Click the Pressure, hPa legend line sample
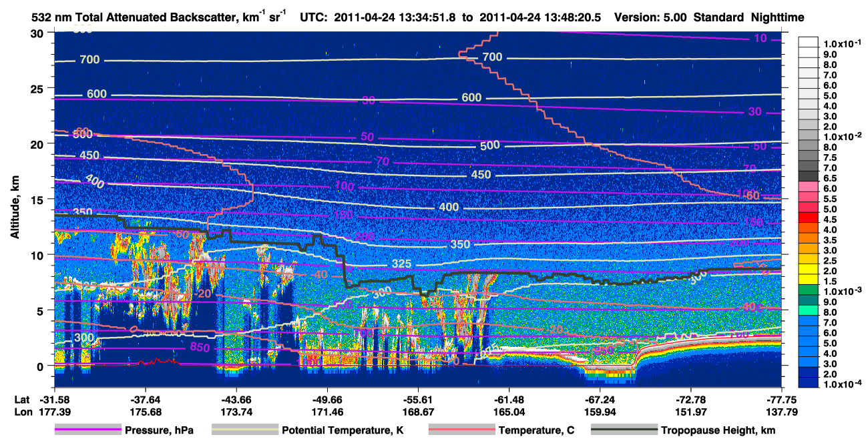The image size is (868, 445). [x=87, y=430]
